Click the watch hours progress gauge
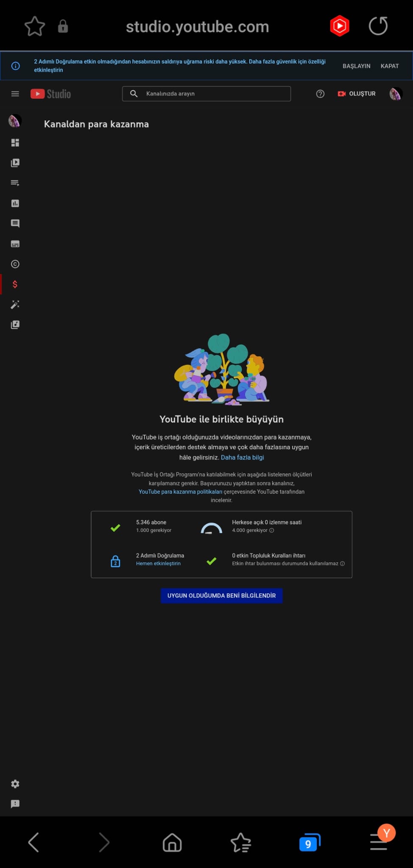The width and height of the screenshot is (413, 868). click(211, 528)
